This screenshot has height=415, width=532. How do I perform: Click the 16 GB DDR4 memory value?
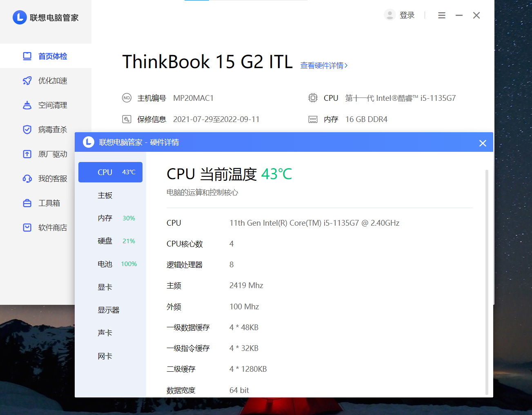[x=367, y=119]
